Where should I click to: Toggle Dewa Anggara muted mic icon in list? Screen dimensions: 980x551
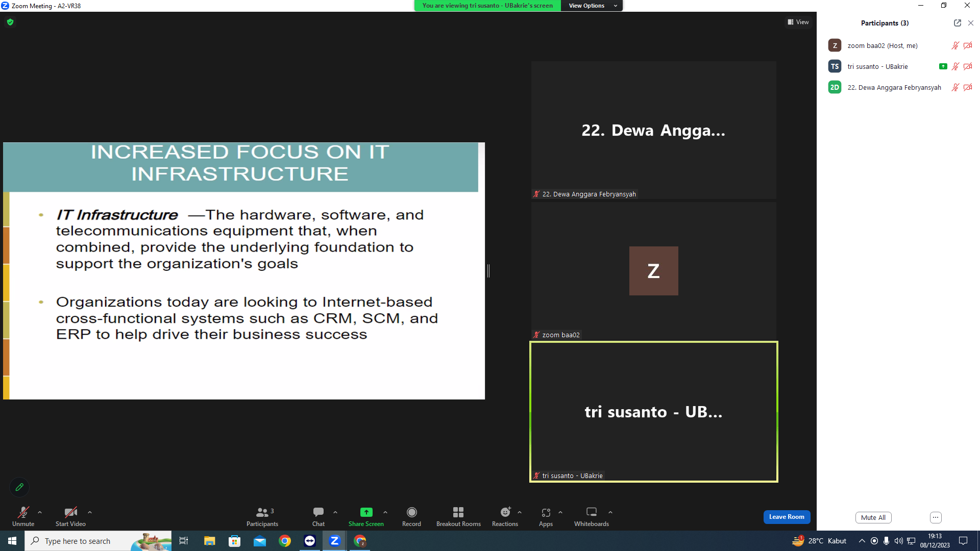955,87
